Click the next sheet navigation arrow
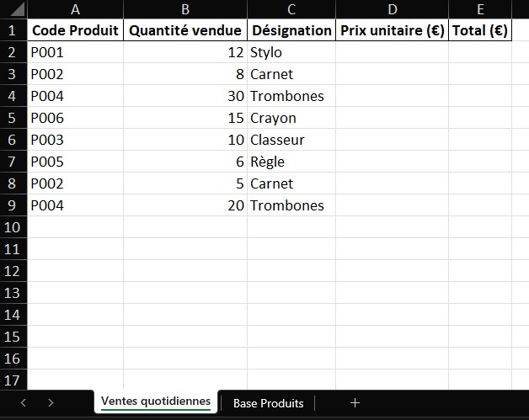529x420 pixels. [51, 403]
